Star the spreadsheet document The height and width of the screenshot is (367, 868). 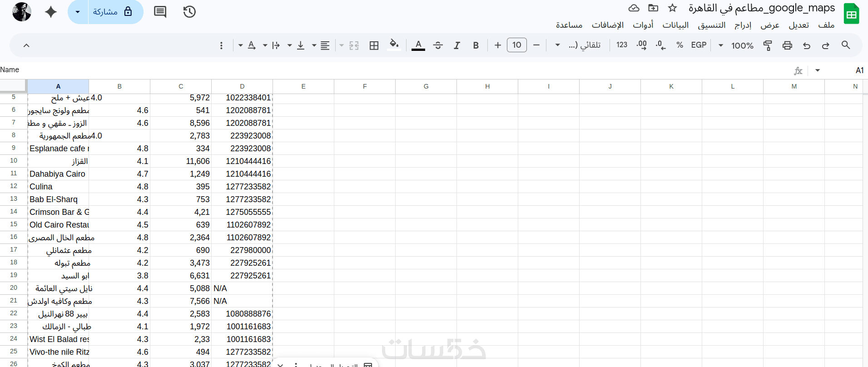(673, 8)
